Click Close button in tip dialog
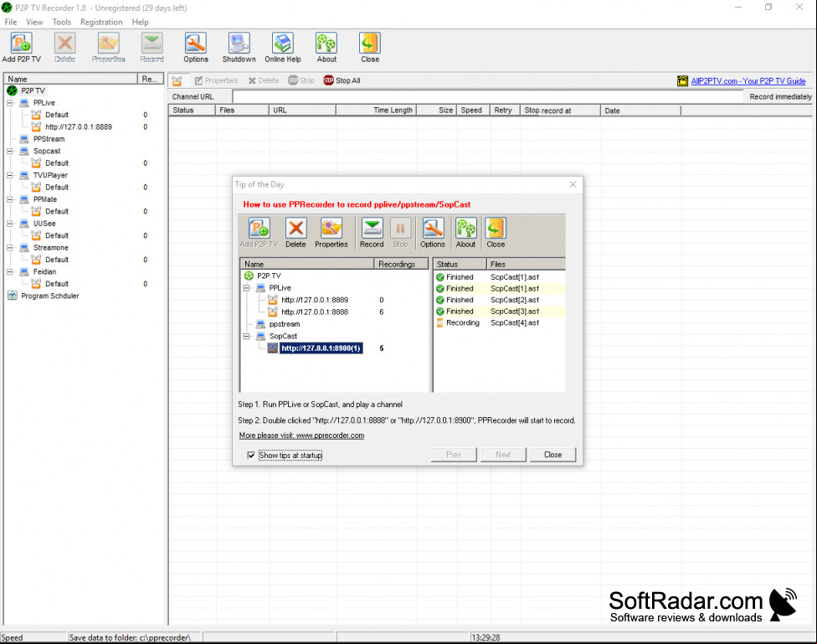 click(552, 455)
